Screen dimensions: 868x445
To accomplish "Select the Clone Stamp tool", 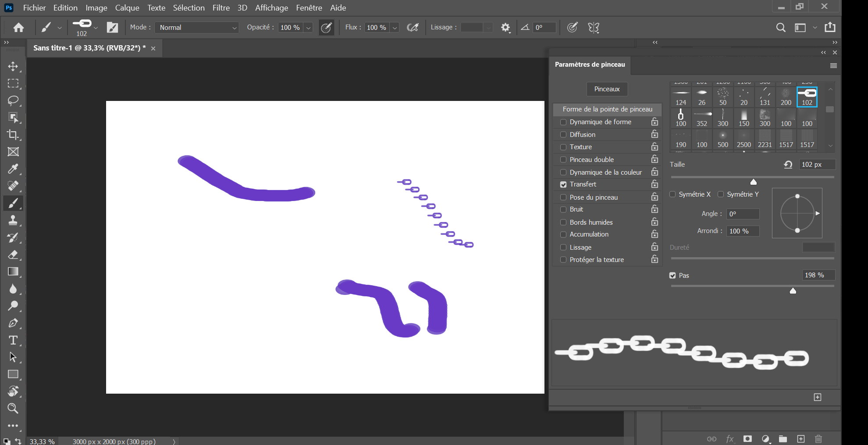I will point(13,220).
